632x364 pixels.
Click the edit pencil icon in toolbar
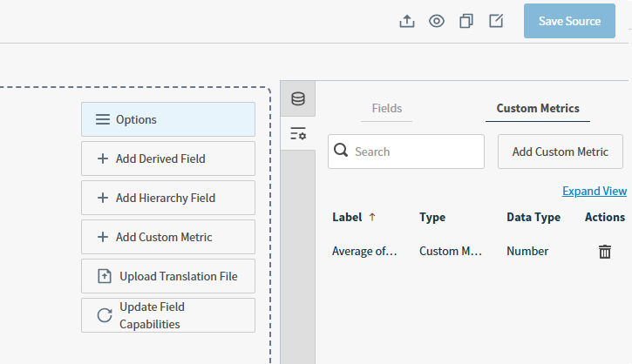click(496, 21)
